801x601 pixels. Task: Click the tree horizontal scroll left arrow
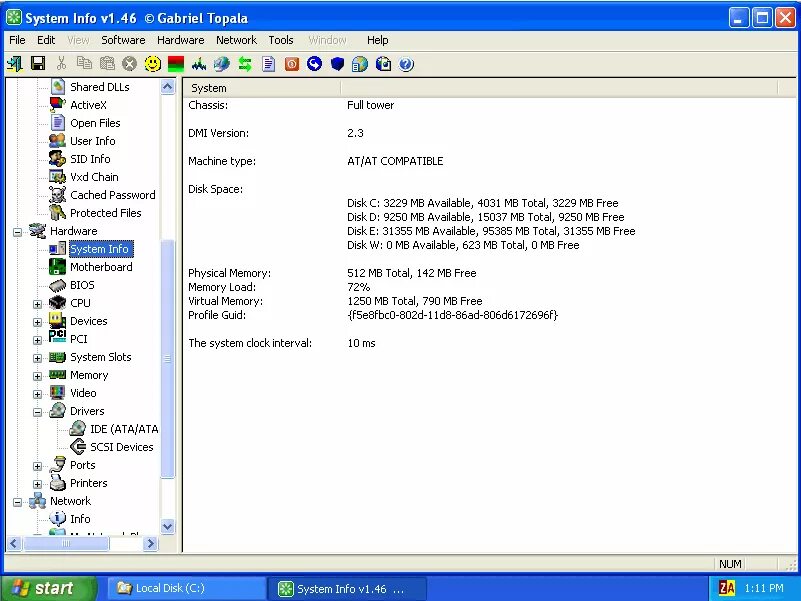14,543
